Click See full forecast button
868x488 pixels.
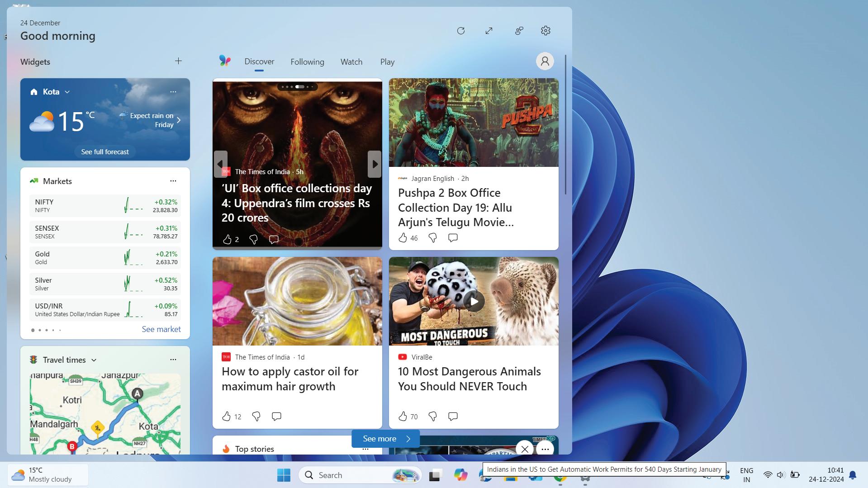(105, 152)
